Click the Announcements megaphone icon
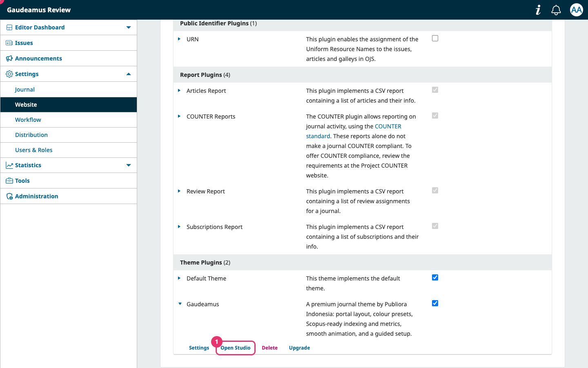Image resolution: width=588 pixels, height=368 pixels. point(9,58)
